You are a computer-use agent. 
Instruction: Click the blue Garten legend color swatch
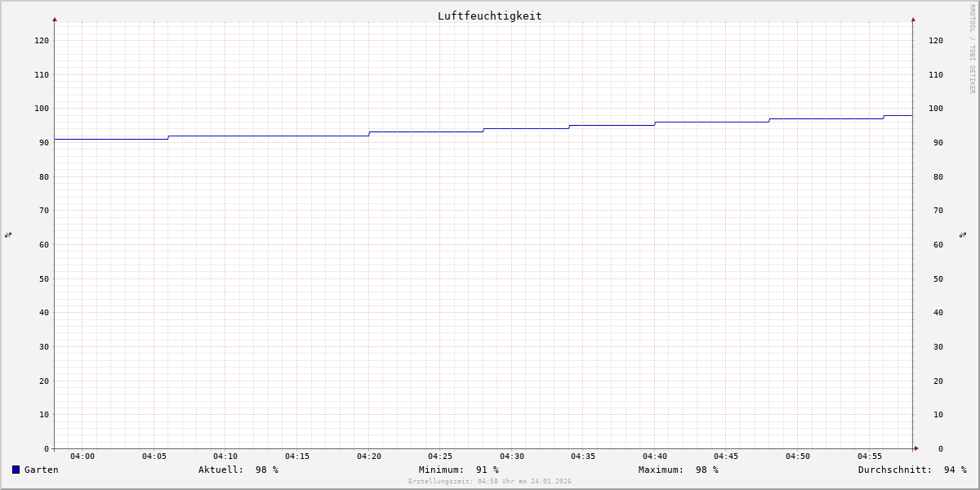click(16, 470)
